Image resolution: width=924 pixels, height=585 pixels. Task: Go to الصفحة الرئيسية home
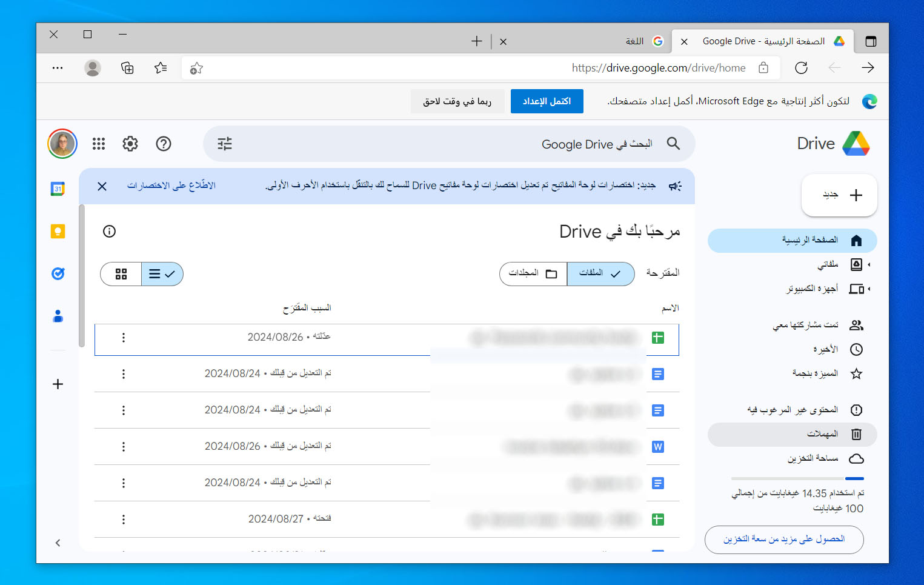click(x=793, y=241)
